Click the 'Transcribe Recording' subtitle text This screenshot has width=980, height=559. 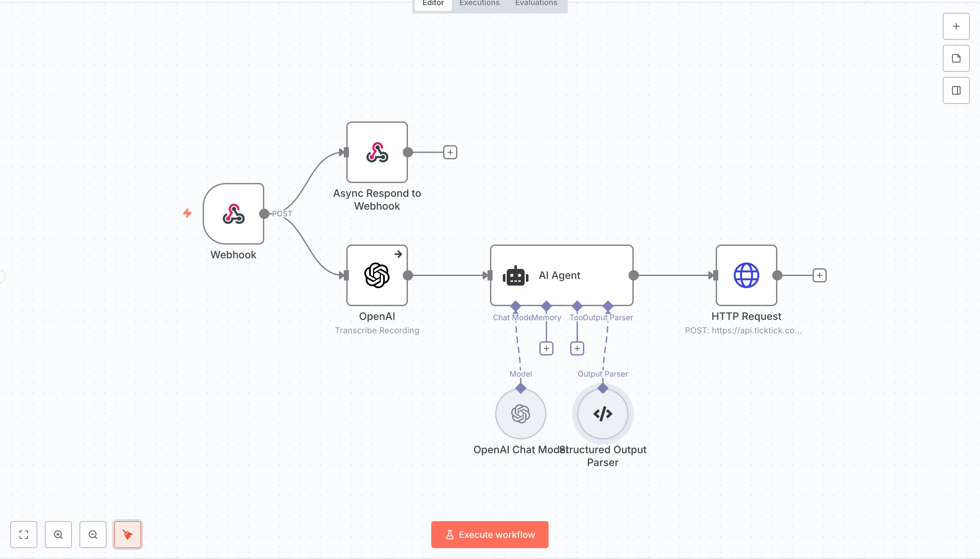[x=377, y=330]
